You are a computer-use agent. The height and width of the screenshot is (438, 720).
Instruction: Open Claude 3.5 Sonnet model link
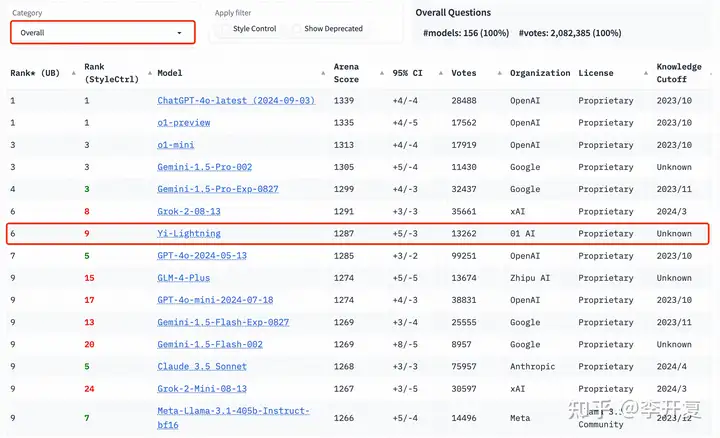(202, 366)
